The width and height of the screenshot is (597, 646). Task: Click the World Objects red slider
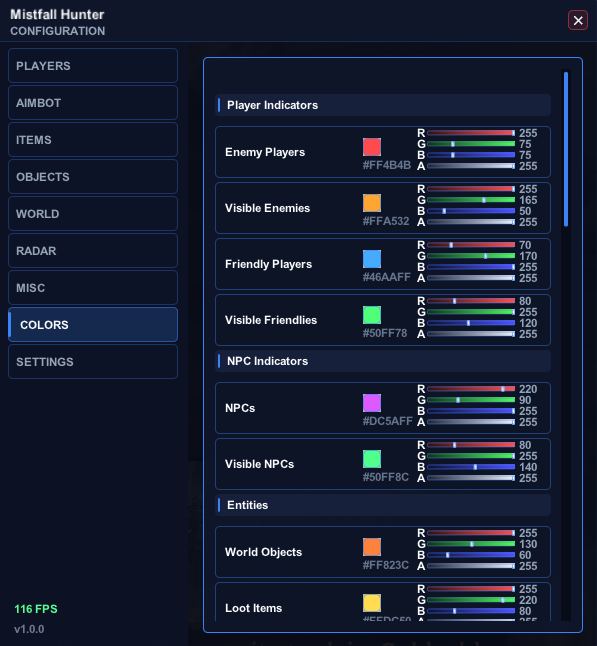click(471, 533)
